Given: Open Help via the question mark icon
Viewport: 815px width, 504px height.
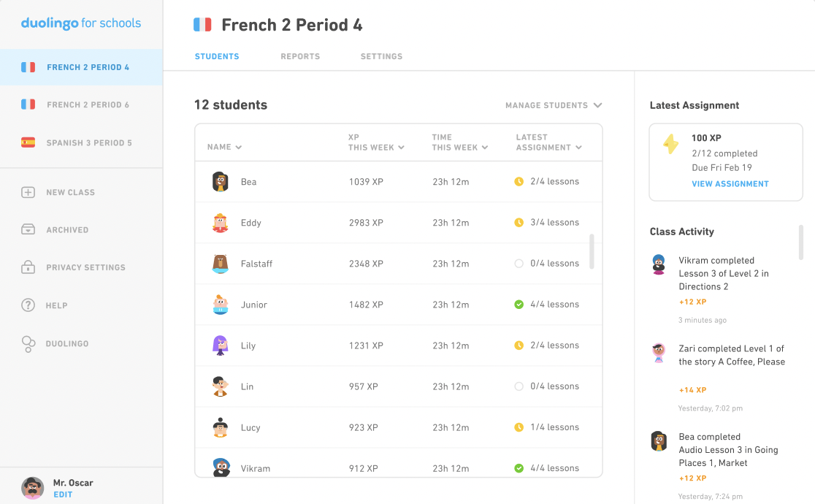Looking at the screenshot, I should pos(28,305).
